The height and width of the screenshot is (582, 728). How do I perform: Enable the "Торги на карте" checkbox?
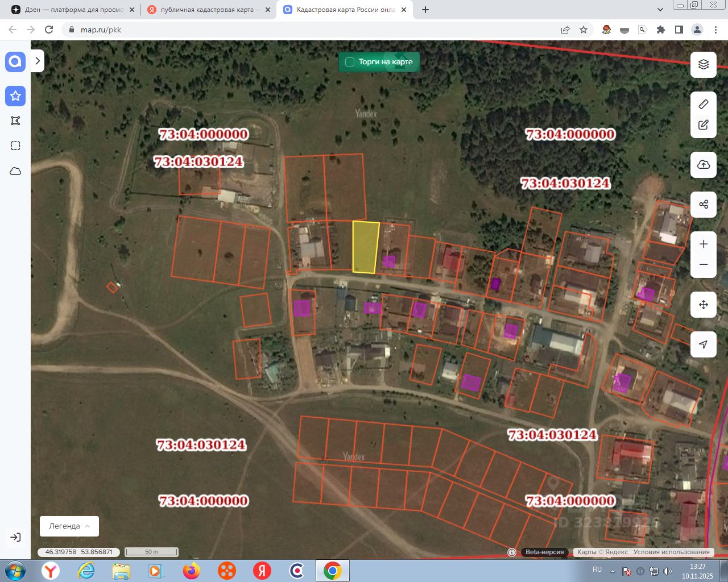pyautogui.click(x=350, y=62)
